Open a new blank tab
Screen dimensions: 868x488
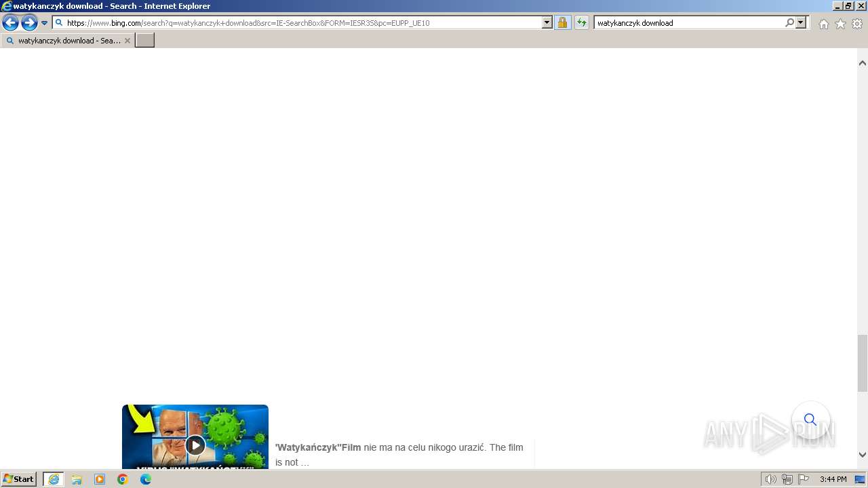coord(145,41)
